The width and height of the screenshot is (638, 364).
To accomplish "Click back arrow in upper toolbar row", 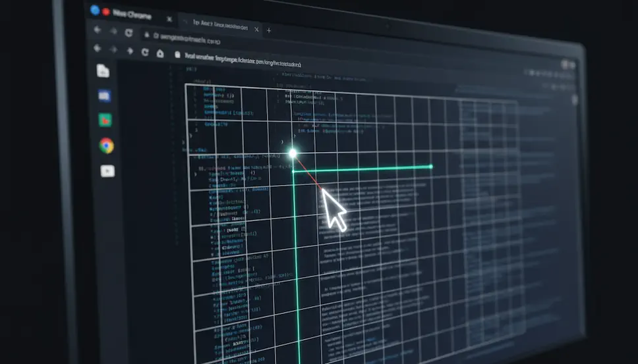I will (98, 30).
